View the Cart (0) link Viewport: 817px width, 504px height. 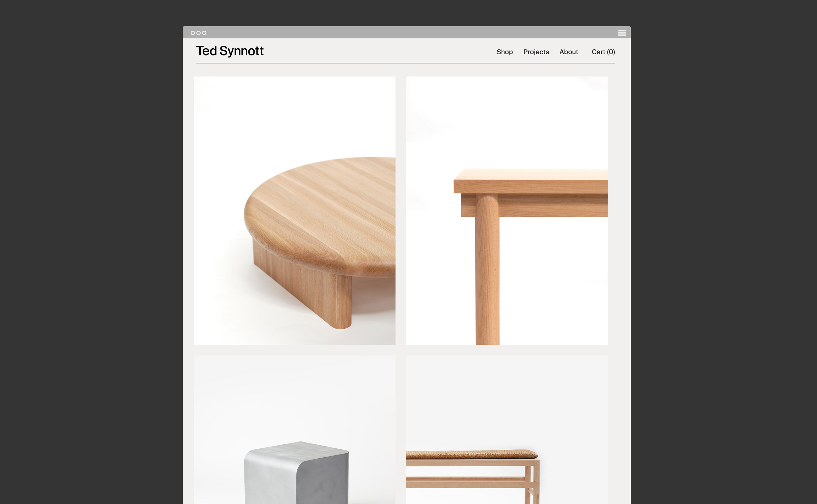603,52
